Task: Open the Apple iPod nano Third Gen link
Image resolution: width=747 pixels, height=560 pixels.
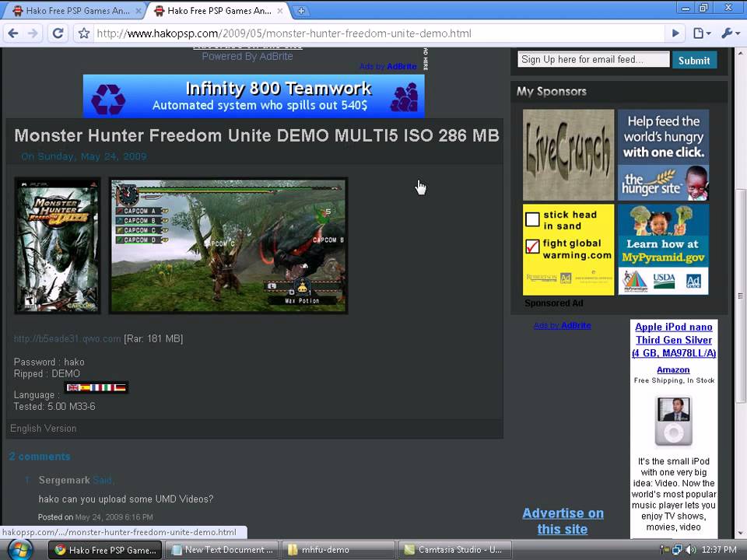Action: coord(674,340)
